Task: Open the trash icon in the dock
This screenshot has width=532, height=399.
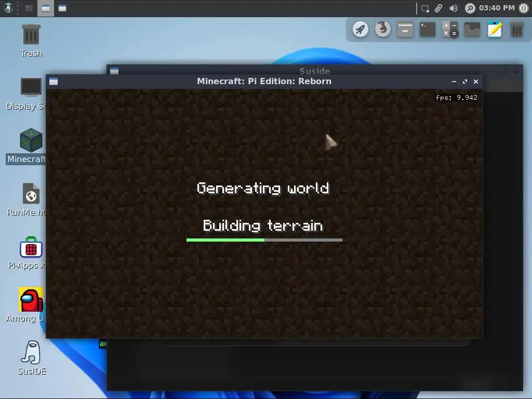Action: click(517, 30)
